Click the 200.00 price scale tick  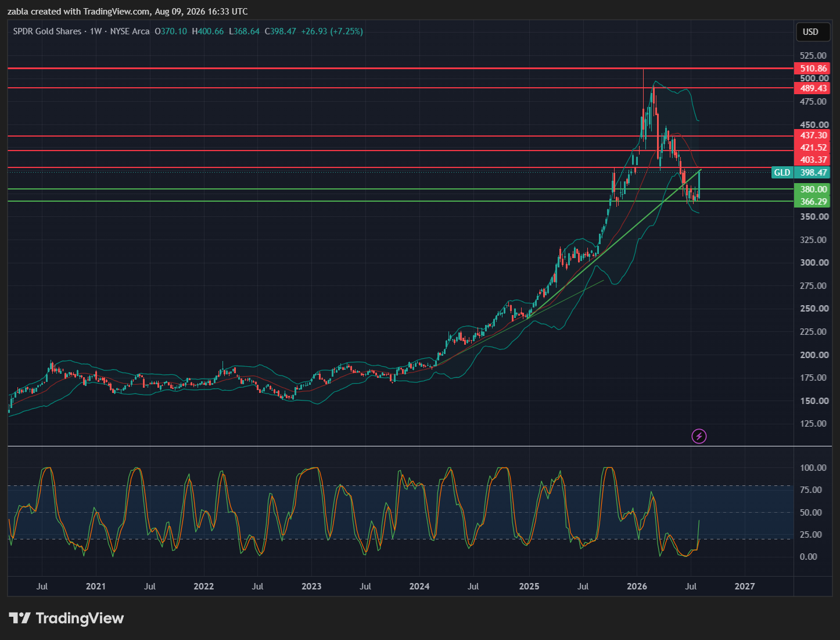pos(813,355)
